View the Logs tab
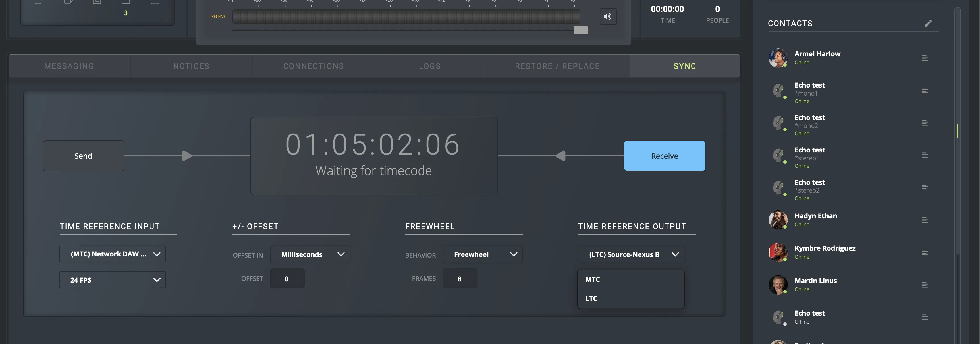980x344 pixels. coord(430,66)
